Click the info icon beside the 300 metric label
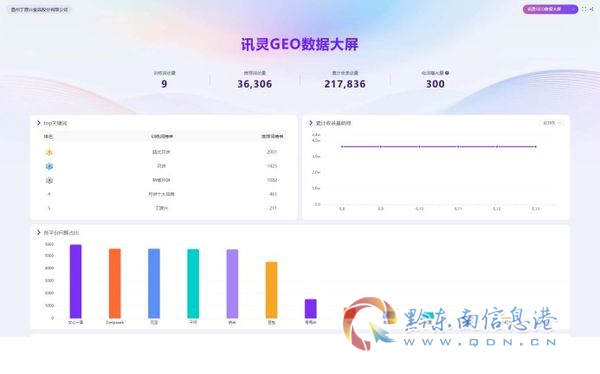600x374 pixels. pos(447,73)
